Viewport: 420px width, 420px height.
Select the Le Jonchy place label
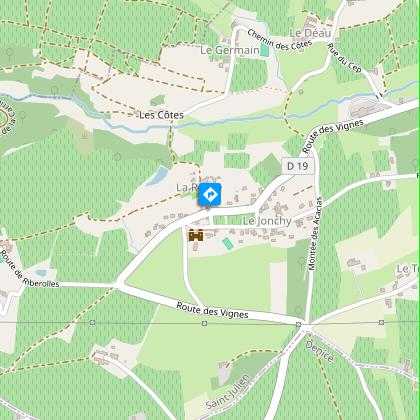click(x=267, y=221)
